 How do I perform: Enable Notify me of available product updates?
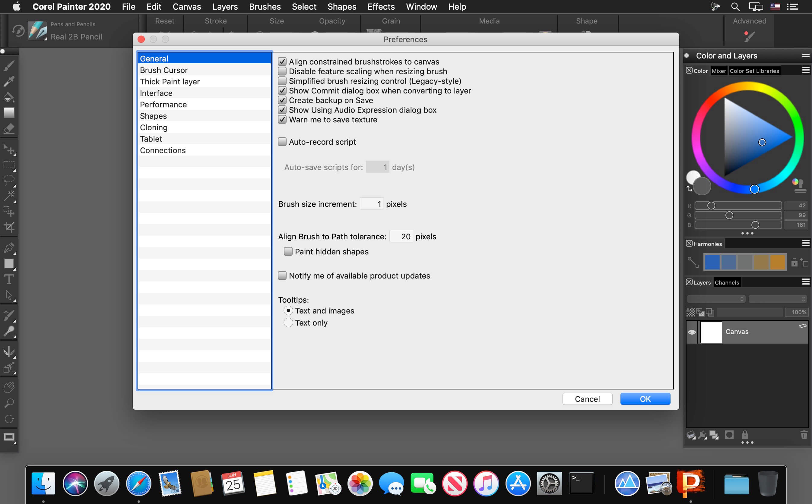282,276
